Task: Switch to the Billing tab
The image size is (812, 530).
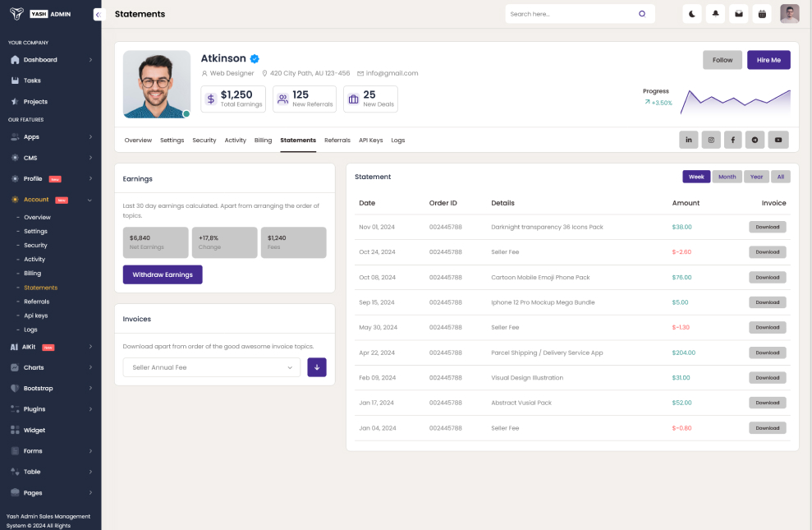Action: coord(263,141)
